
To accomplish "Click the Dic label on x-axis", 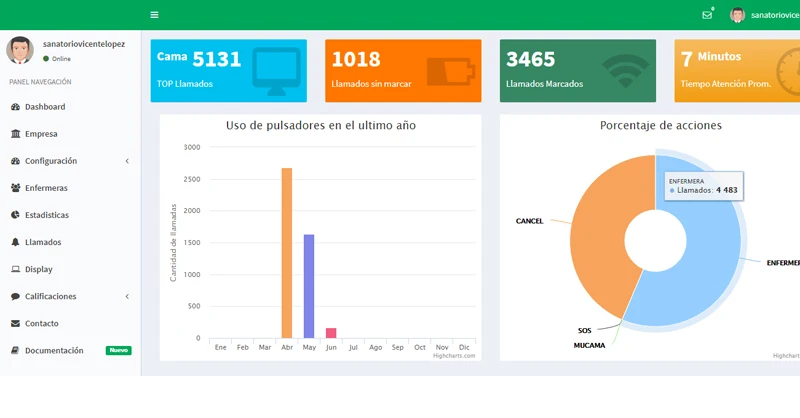I will coord(464,347).
